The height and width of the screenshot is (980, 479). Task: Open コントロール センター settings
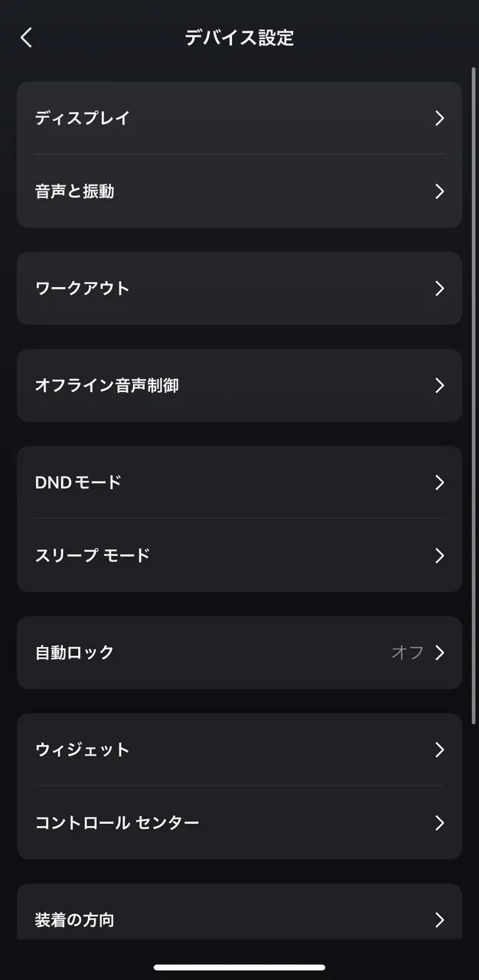(117, 822)
